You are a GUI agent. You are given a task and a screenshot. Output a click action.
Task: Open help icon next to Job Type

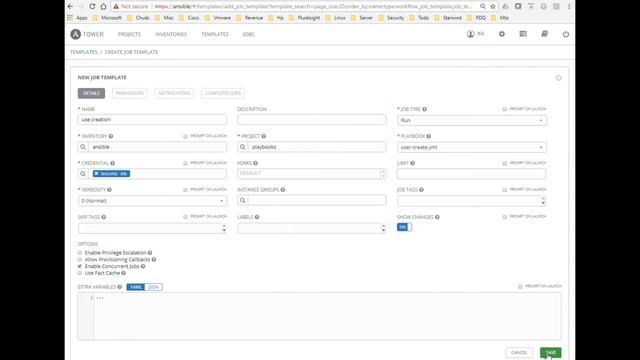424,109
